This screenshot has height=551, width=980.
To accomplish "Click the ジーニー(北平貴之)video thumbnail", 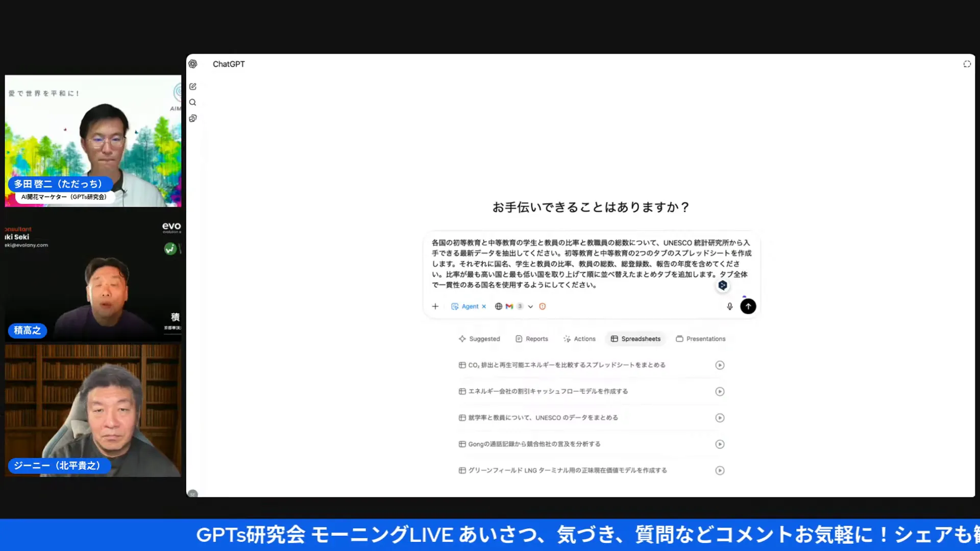I will click(x=93, y=411).
